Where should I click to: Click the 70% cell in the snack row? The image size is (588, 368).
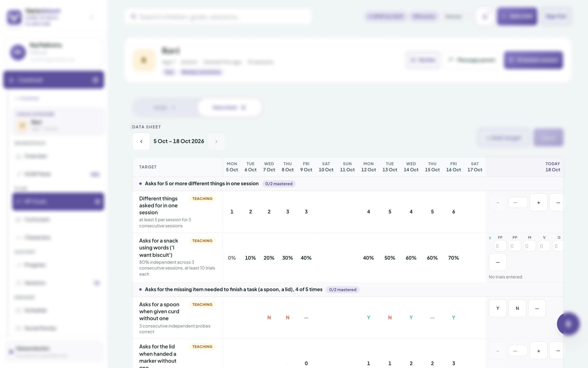(x=453, y=258)
